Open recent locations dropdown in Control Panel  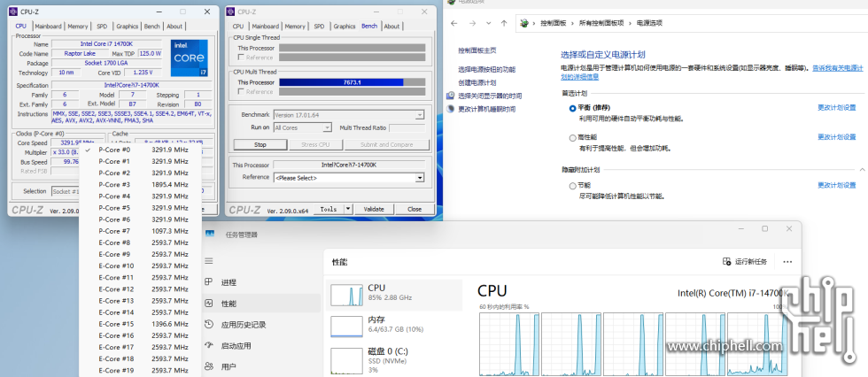488,23
